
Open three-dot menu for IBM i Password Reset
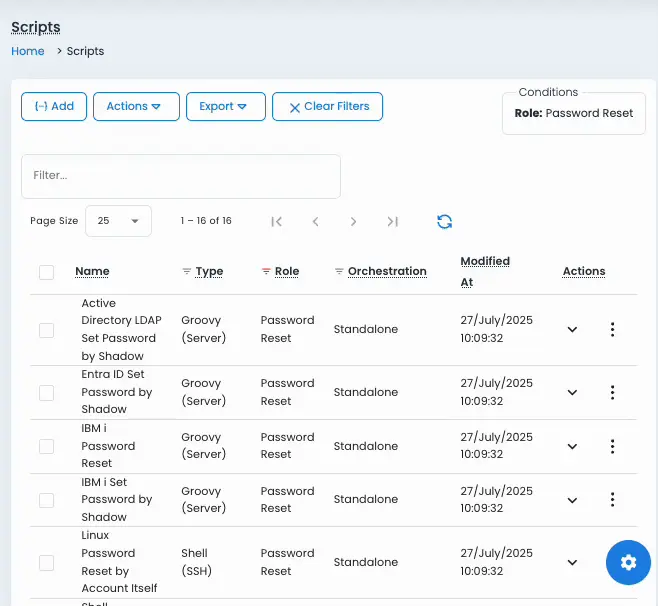click(x=612, y=446)
